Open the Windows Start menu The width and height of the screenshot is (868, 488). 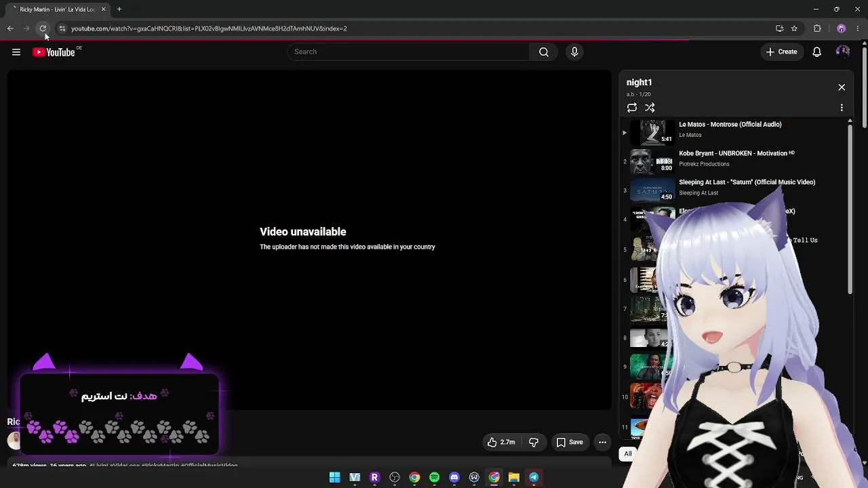335,478
